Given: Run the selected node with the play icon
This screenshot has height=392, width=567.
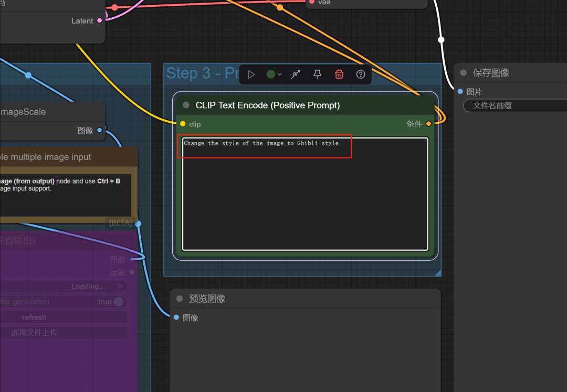Looking at the screenshot, I should pos(251,75).
